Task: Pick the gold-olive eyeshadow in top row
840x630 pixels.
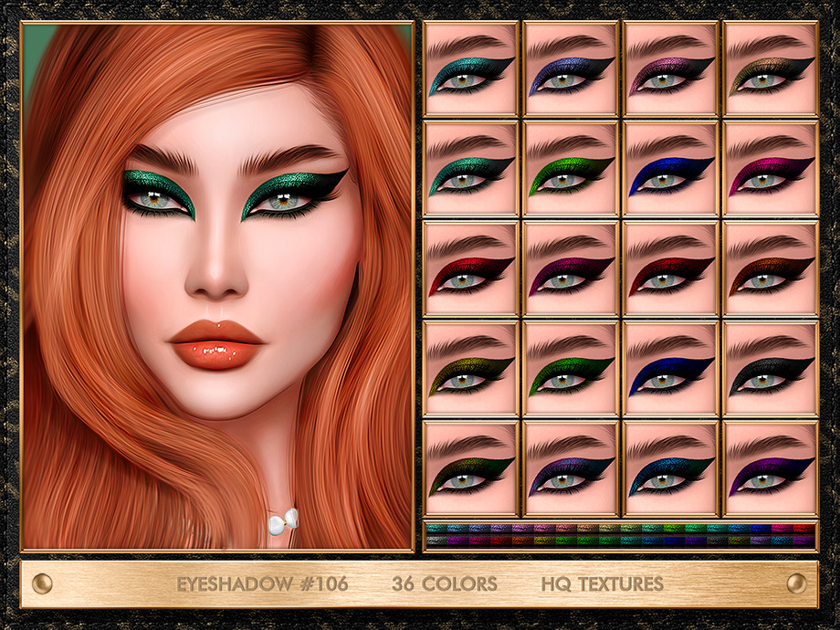Action: point(770,68)
